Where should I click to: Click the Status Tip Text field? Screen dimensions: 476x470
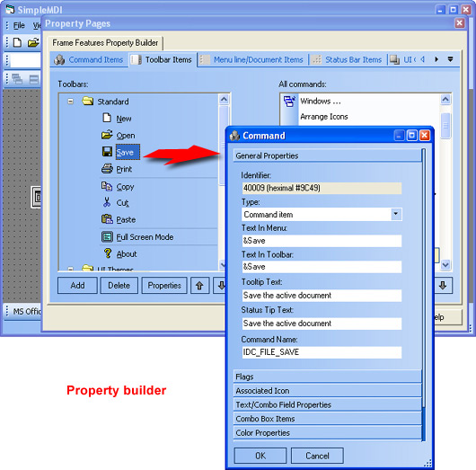pyautogui.click(x=322, y=324)
